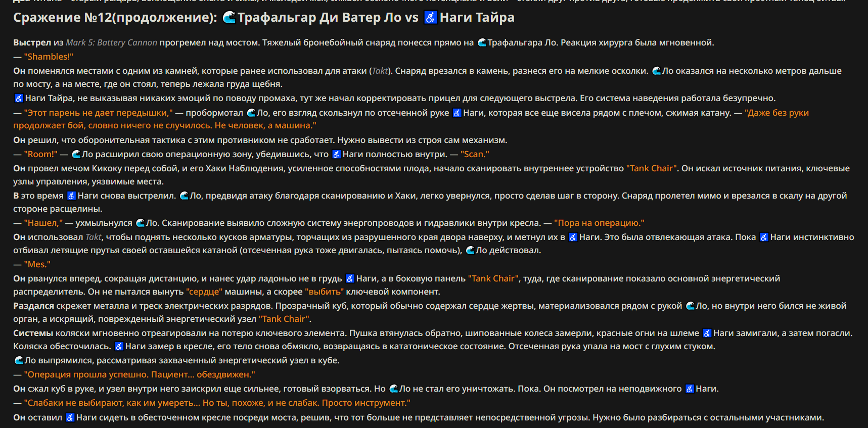Screen dimensions: 868x428
Task: Click bold word 'Системы' before 'коляски мгновенно'
Action: [x=33, y=333]
